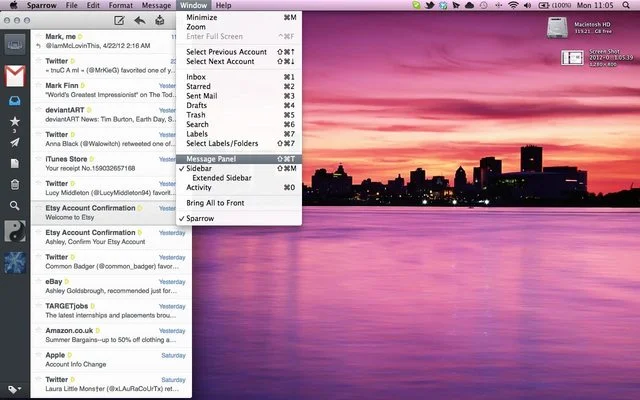Open the Message menu
Image resolution: width=640 pixels, height=400 pixels.
pos(156,5)
